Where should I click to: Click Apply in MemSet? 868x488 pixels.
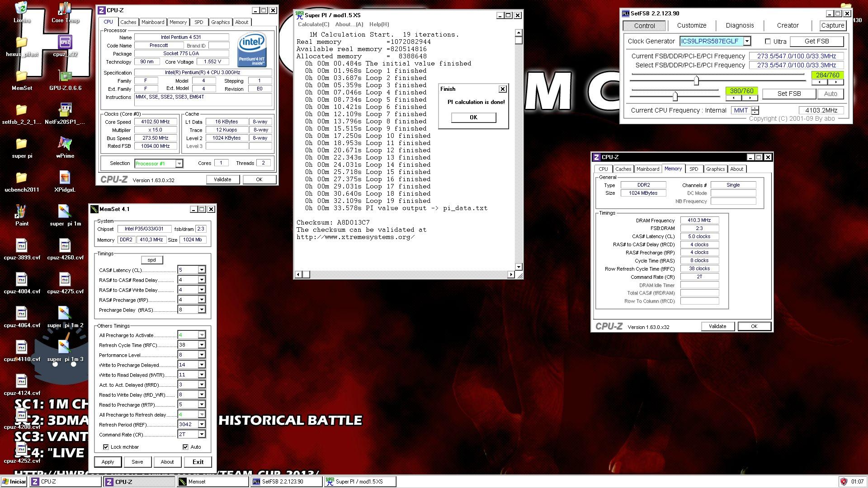[x=108, y=462]
